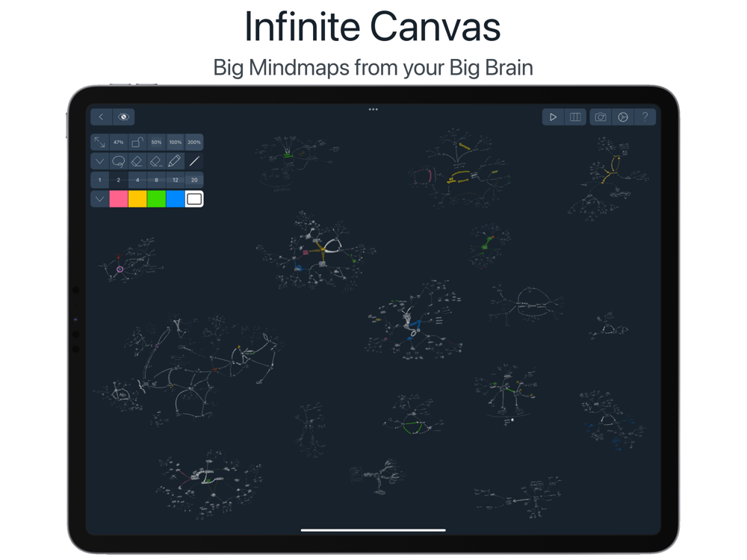Viewport: 747px width, 560px height.
Task: Open the three-column layout view icon
Action: 575,116
